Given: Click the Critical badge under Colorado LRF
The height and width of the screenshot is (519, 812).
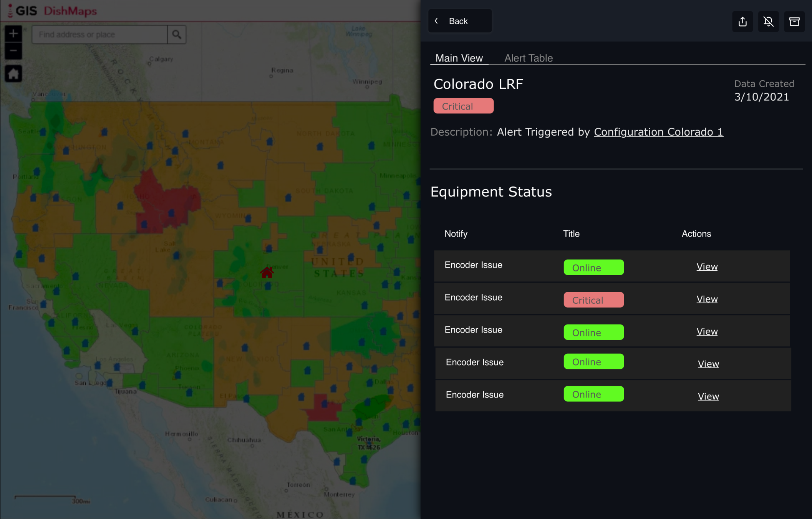Looking at the screenshot, I should [x=463, y=106].
